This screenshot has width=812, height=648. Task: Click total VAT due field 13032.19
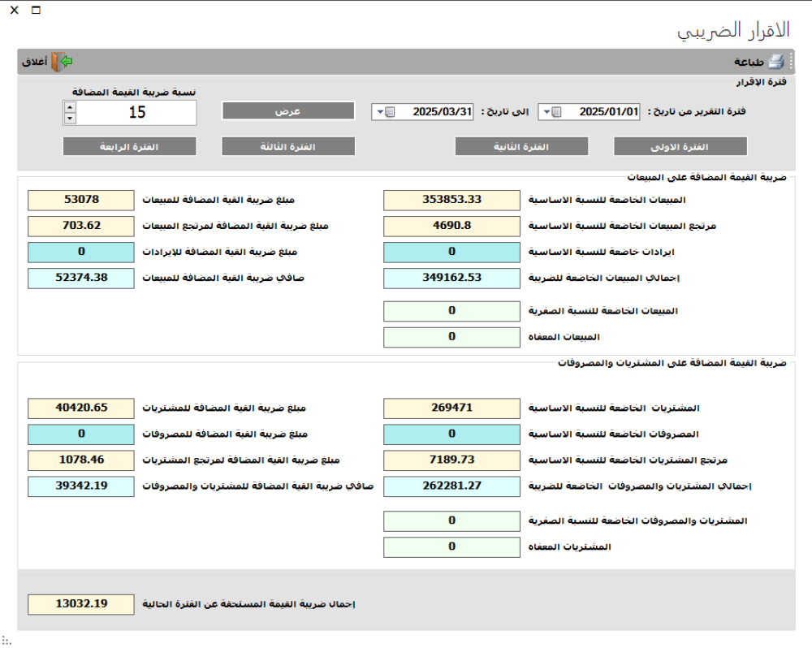pyautogui.click(x=80, y=604)
